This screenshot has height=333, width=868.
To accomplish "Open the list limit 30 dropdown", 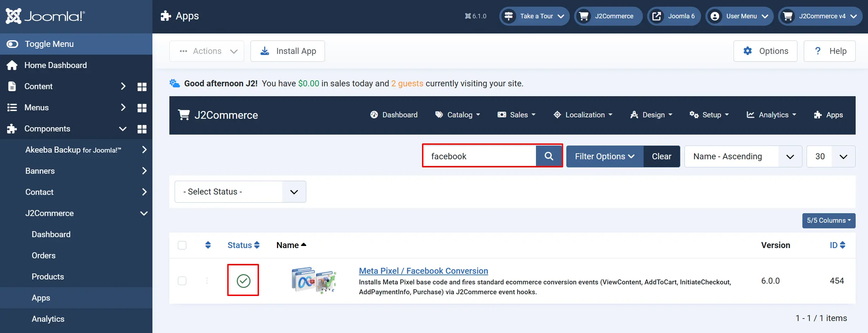I will (831, 156).
